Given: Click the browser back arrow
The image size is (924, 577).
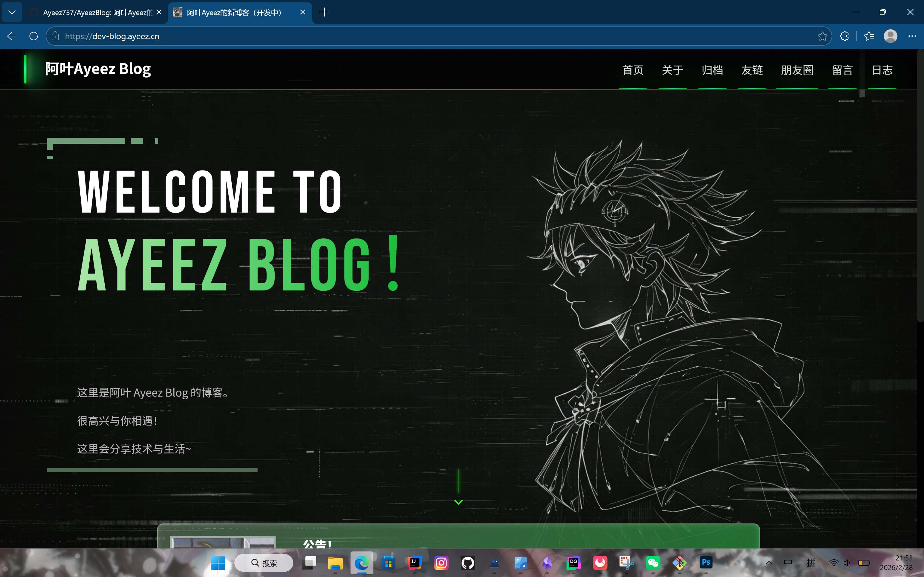Looking at the screenshot, I should [x=12, y=36].
